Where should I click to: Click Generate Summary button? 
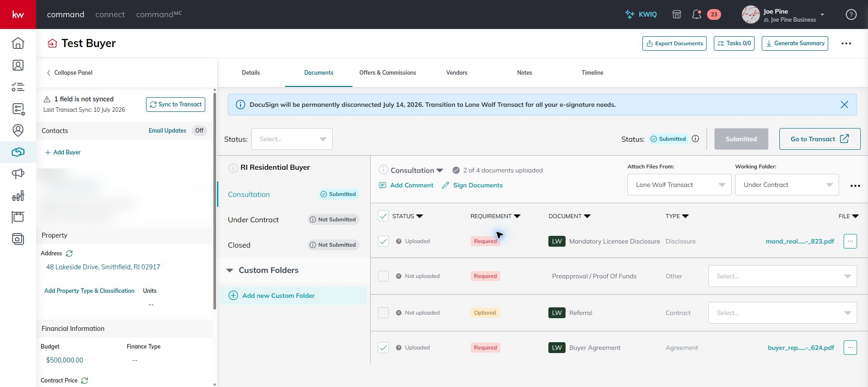(x=795, y=43)
